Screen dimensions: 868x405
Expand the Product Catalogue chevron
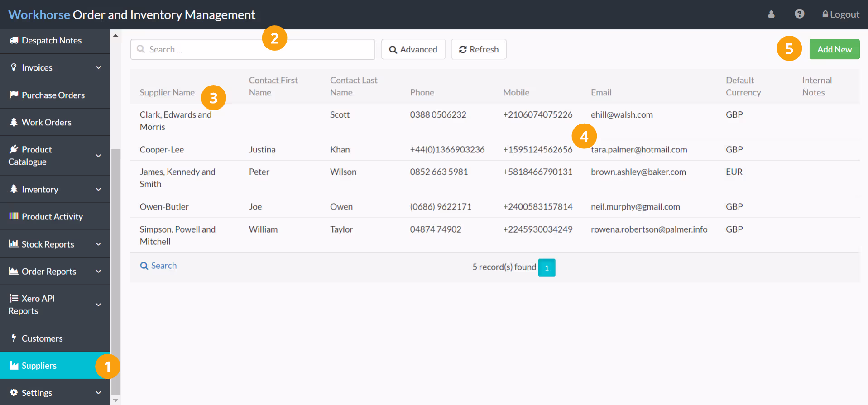click(x=99, y=156)
